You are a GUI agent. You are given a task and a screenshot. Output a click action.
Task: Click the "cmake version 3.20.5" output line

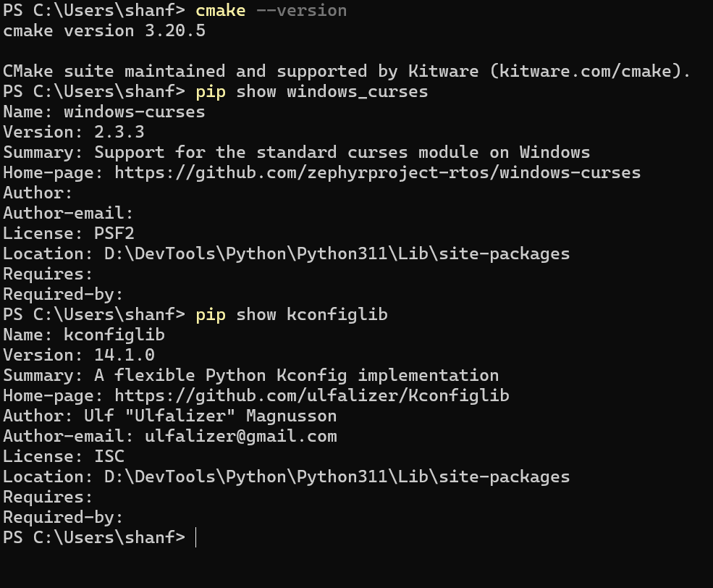[x=104, y=30]
